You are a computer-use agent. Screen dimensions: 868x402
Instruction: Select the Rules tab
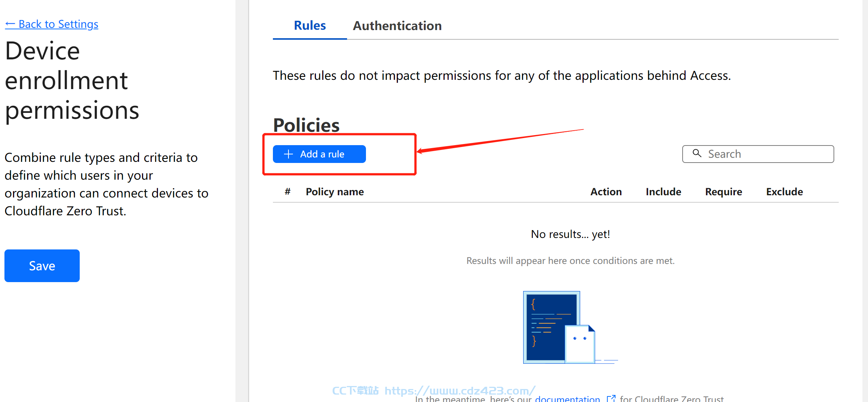point(310,26)
